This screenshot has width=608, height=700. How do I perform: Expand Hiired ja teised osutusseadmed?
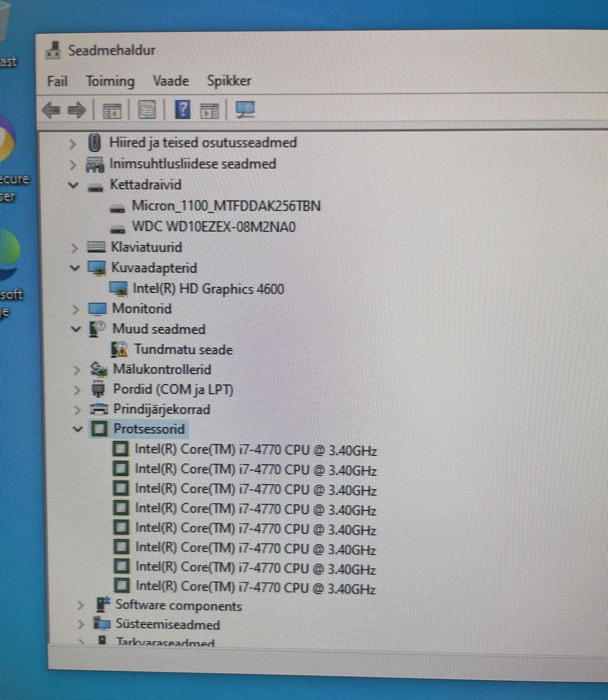pos(72,143)
